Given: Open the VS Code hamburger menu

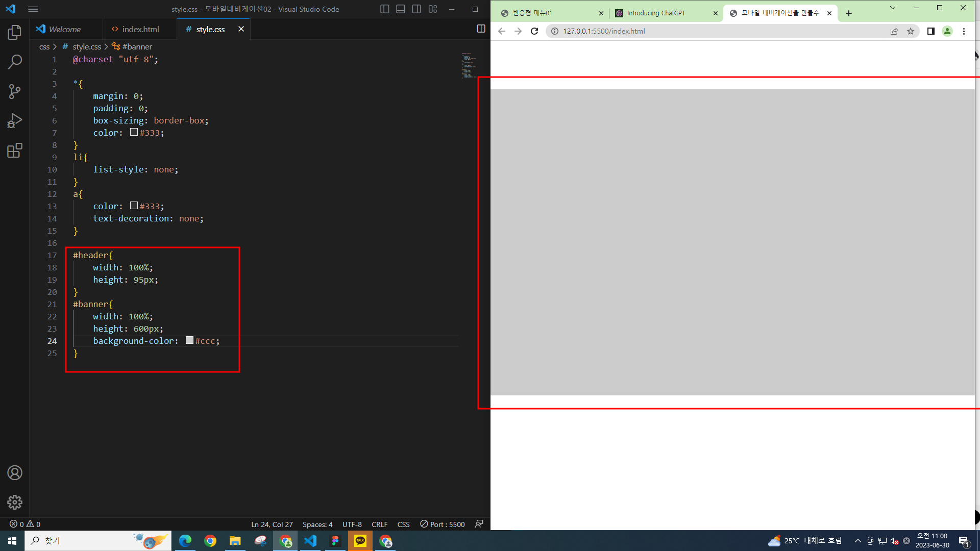Looking at the screenshot, I should coord(33,9).
